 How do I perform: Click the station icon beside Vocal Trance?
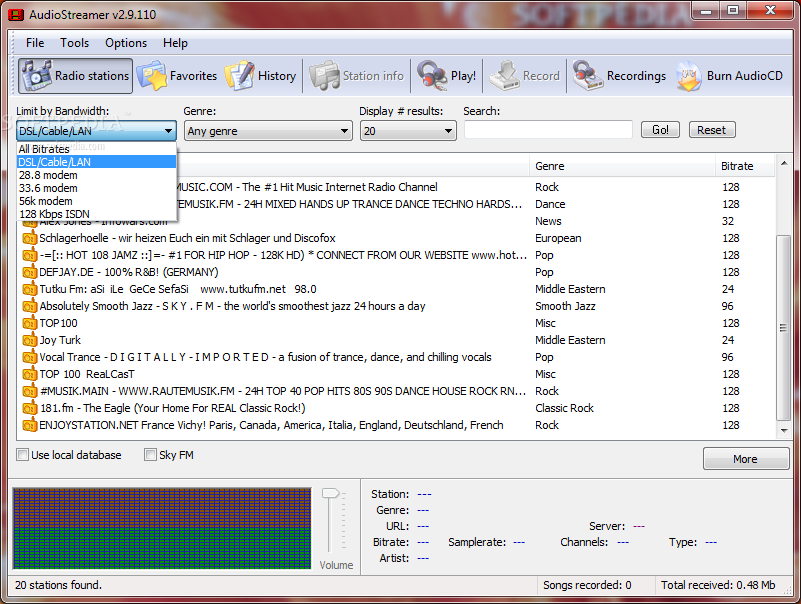click(30, 357)
